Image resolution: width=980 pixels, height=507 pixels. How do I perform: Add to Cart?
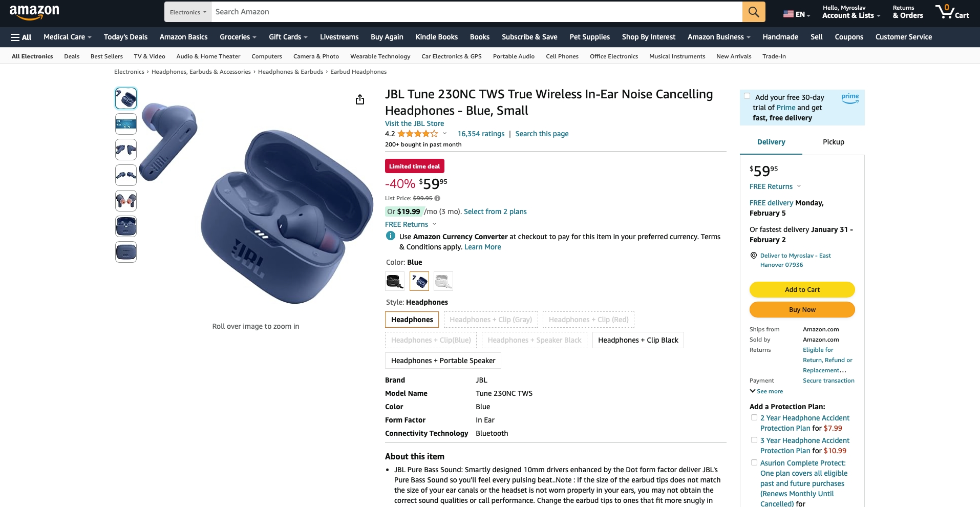pyautogui.click(x=802, y=289)
